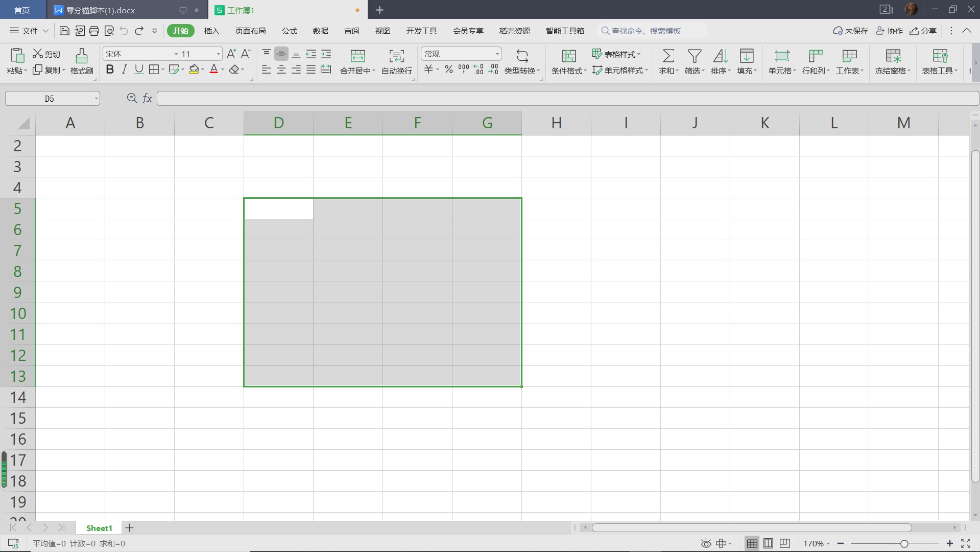Click the Conditional Formatting (条件格式) icon
This screenshot has height=552, width=980.
click(x=568, y=56)
